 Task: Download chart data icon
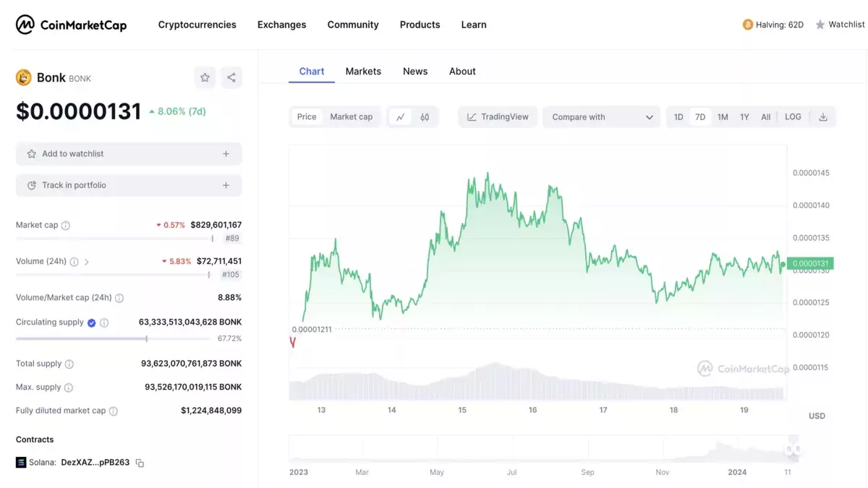(823, 117)
